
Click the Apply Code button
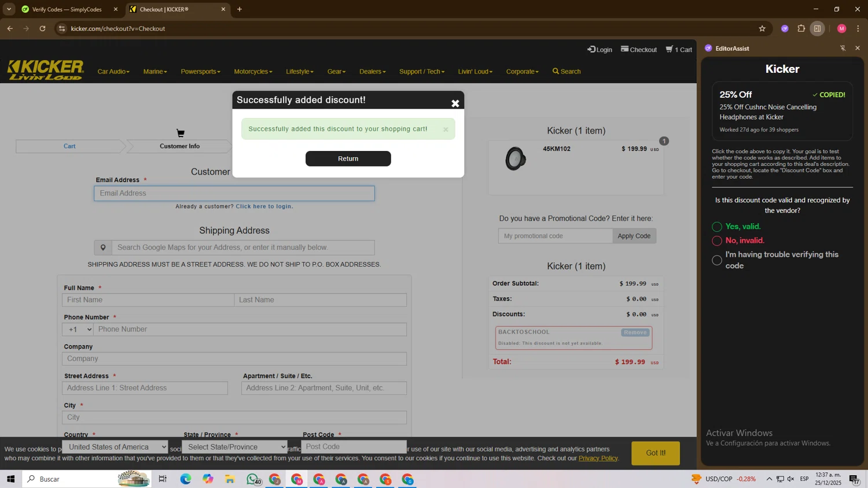point(634,236)
